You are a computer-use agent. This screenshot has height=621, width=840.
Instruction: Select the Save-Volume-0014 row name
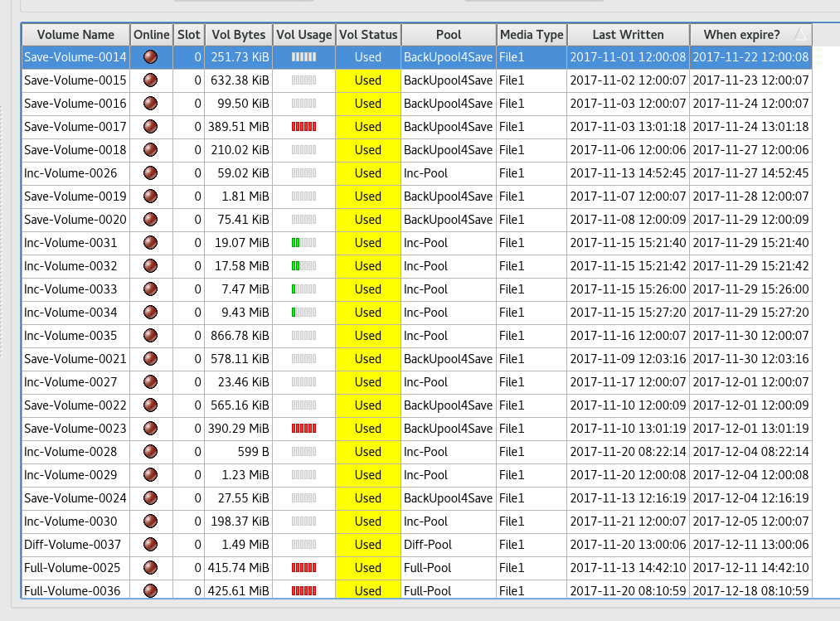[x=75, y=57]
